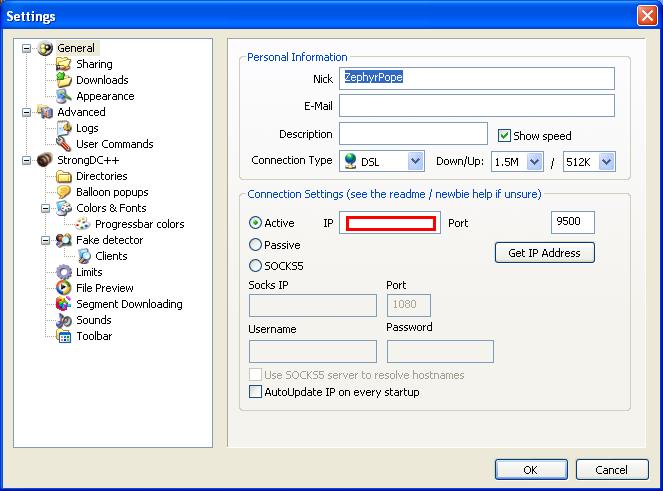Click the Balloon popups icon

click(64, 192)
